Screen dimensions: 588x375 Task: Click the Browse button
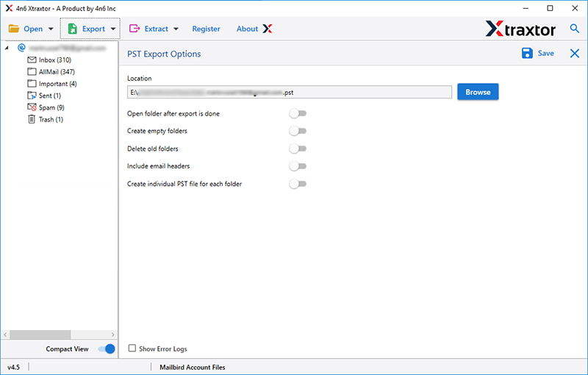point(478,92)
